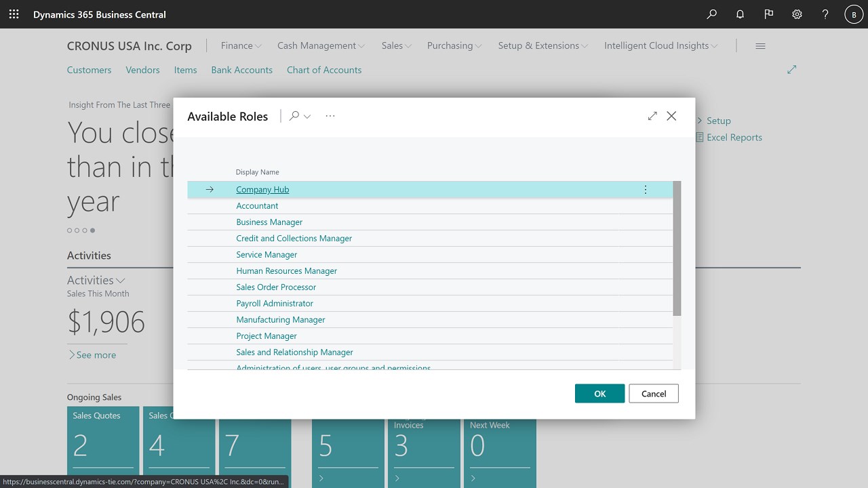868x488 pixels.
Task: Click the Display Name column header
Action: (x=257, y=172)
